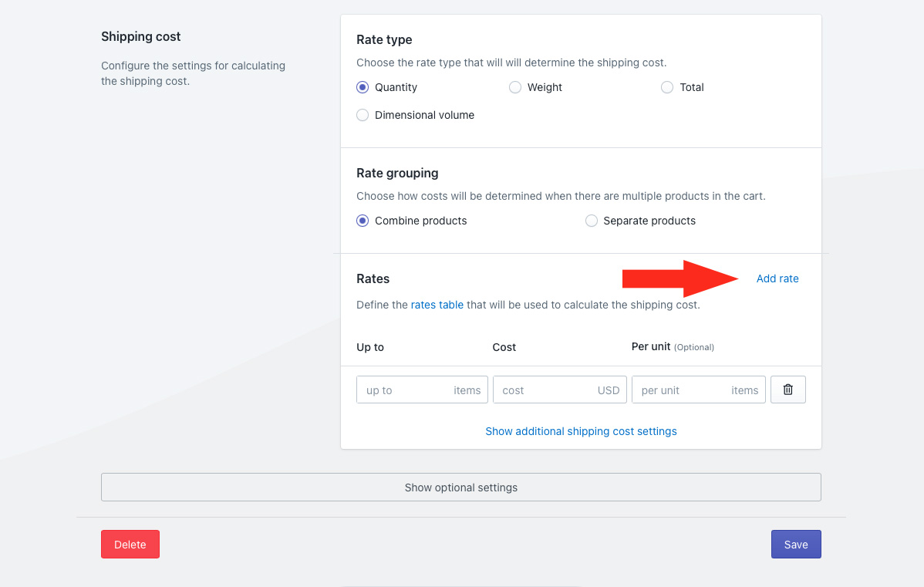Select the Quantity rate type
The height and width of the screenshot is (587, 924).
tap(362, 87)
